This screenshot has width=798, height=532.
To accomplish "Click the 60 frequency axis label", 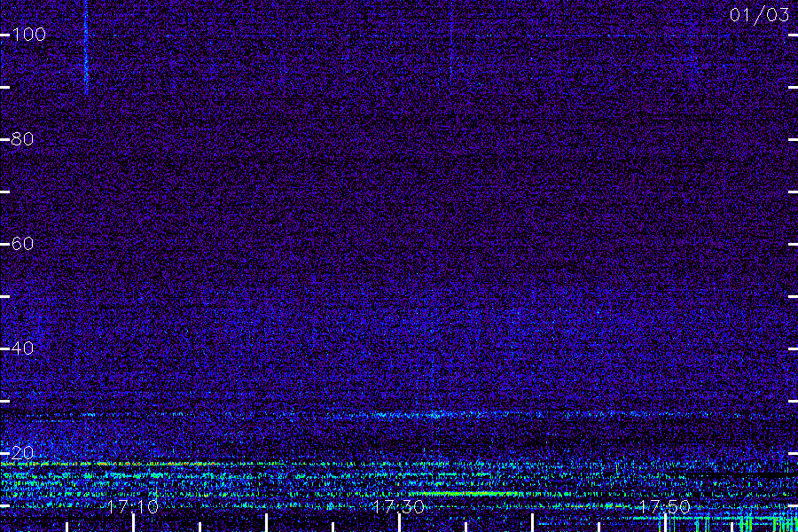I will coord(22,244).
